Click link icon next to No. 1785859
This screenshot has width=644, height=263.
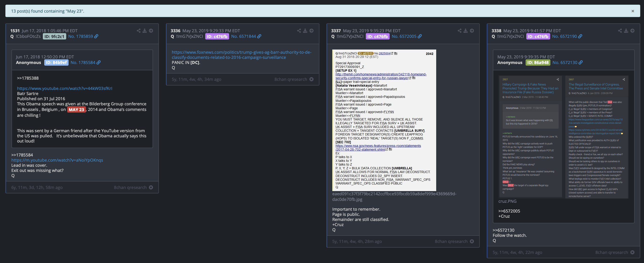tap(96, 36)
